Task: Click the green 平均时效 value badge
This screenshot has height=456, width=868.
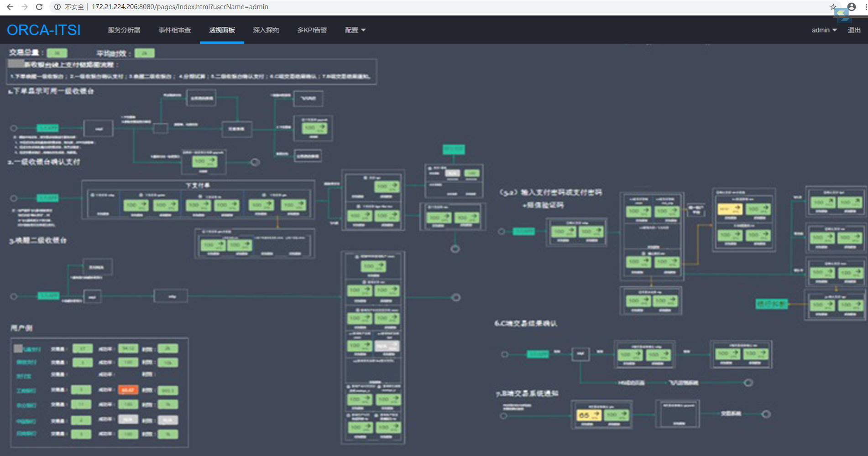Action: [144, 53]
